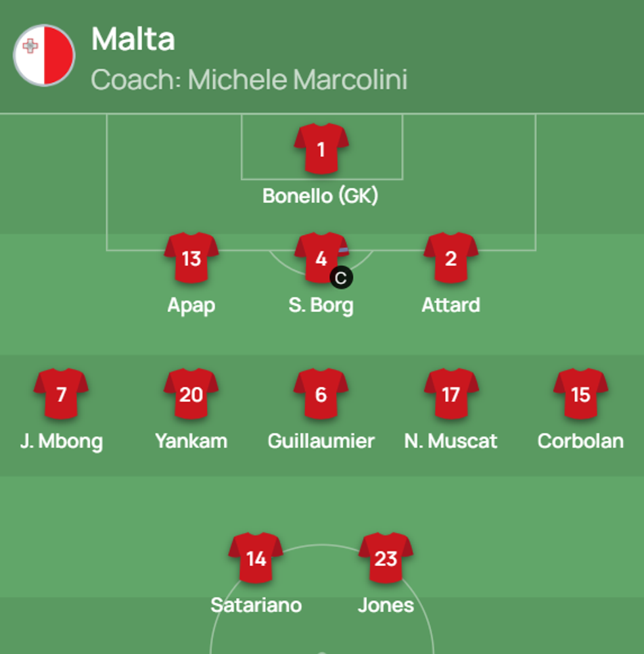The width and height of the screenshot is (644, 654).
Task: Click J. Mbong's number 7 shirt
Action: (x=61, y=394)
